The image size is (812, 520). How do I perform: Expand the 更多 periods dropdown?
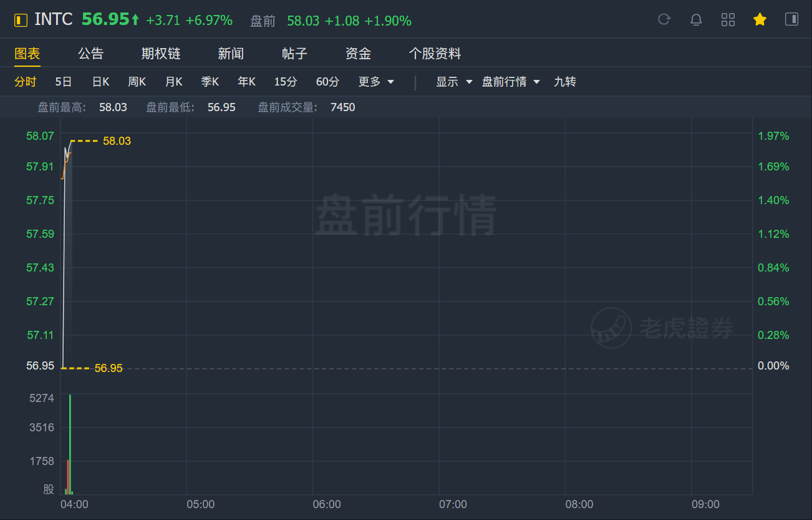(376, 82)
